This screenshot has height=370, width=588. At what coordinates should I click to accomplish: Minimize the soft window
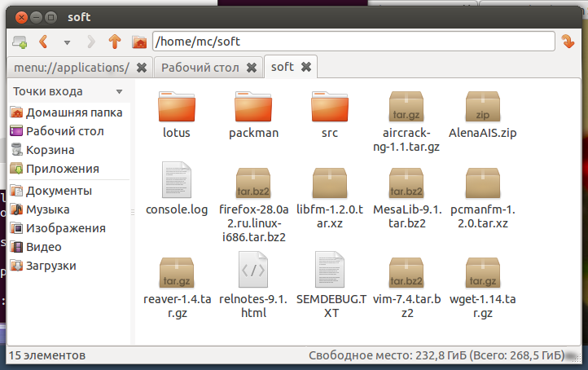[x=36, y=17]
